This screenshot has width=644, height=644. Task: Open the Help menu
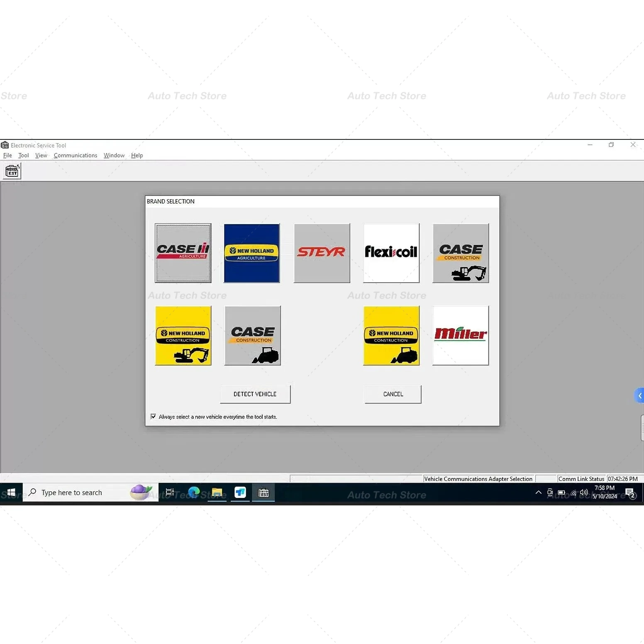point(137,155)
